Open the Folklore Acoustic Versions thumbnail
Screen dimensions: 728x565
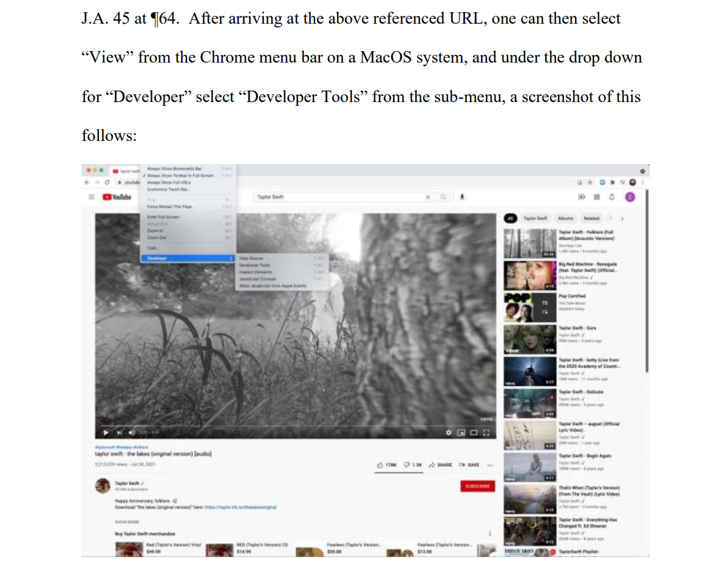click(529, 243)
